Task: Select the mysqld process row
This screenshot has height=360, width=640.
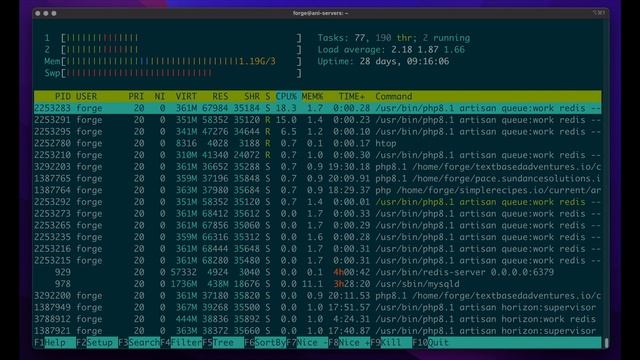Action: coord(318,284)
